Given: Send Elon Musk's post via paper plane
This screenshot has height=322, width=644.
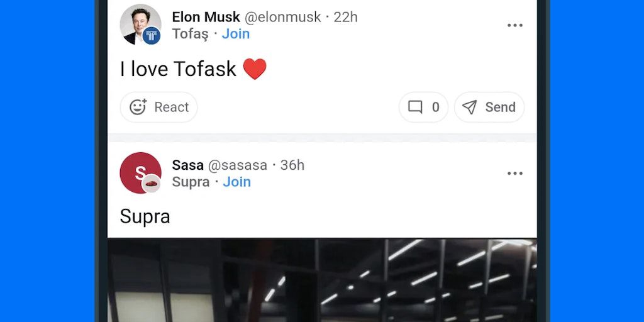Looking at the screenshot, I should (x=489, y=108).
